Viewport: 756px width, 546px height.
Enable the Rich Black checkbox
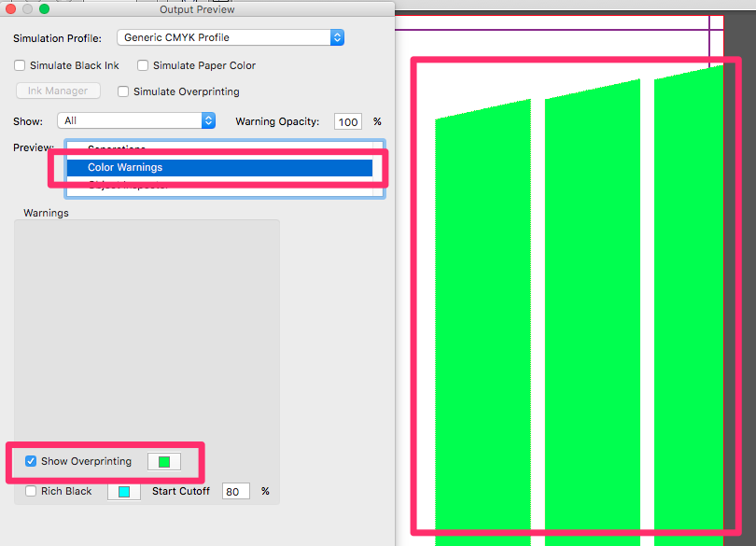tap(31, 491)
